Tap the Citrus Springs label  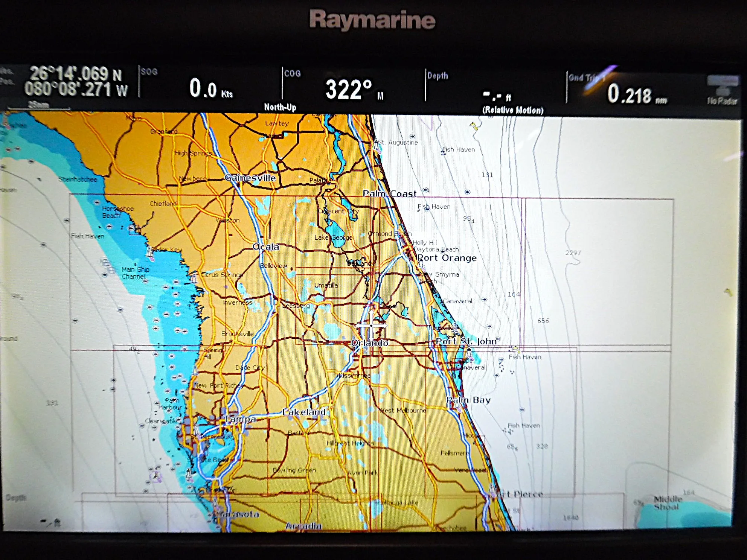pyautogui.click(x=222, y=275)
